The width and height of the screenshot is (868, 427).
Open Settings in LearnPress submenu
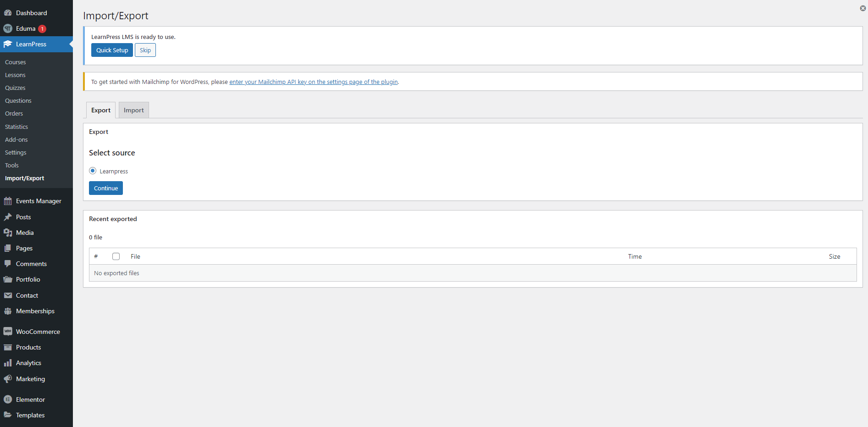tap(16, 152)
